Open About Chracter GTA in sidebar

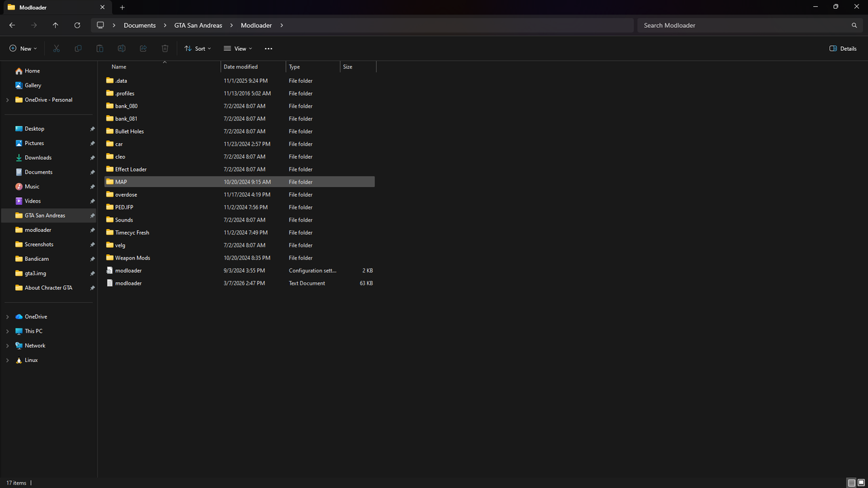pyautogui.click(x=48, y=288)
